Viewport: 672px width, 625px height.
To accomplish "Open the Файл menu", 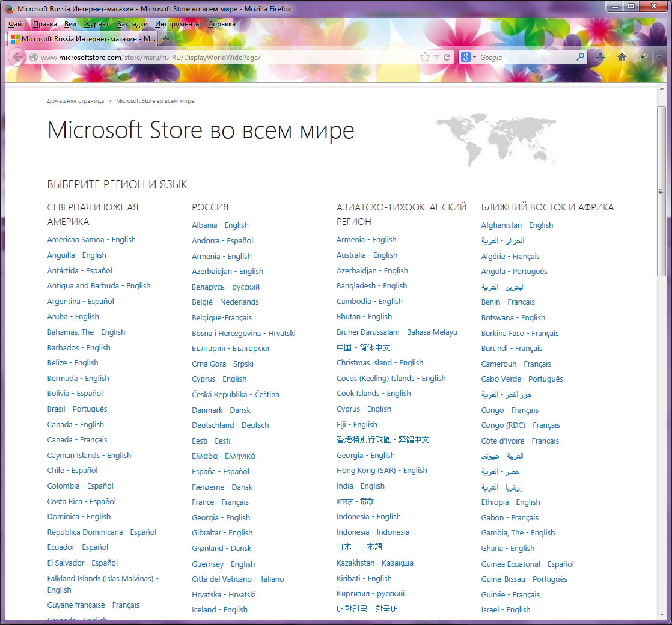I will (17, 24).
